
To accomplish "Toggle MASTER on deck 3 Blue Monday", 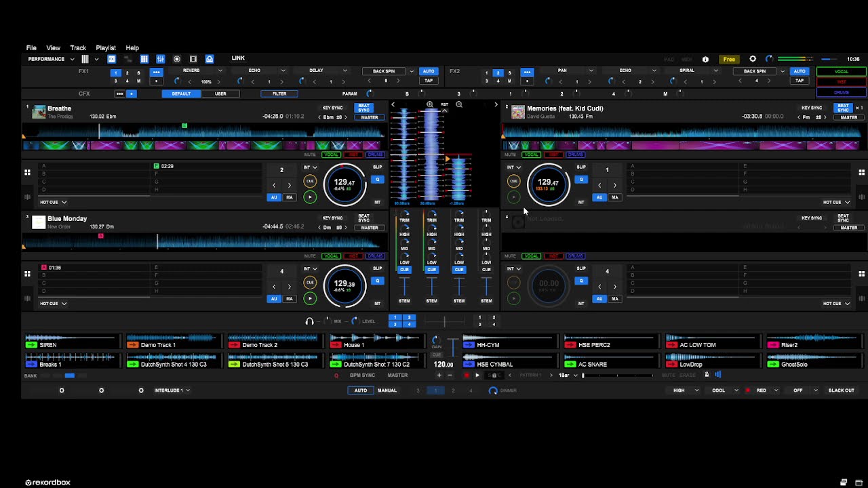I will tap(370, 228).
